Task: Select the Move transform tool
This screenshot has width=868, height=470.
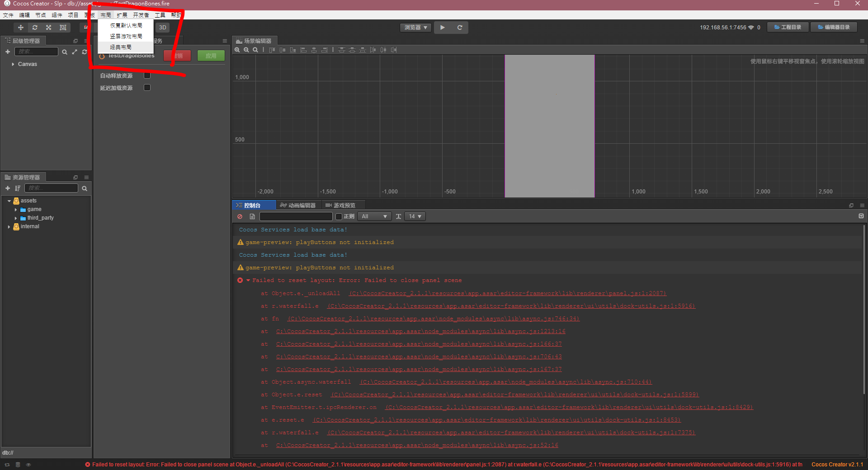Action: tap(20, 28)
